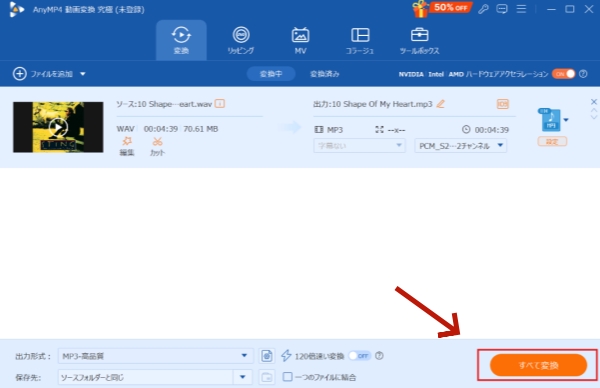
Task: Open the subtitle 字幕ない dropdown
Action: tap(359, 145)
